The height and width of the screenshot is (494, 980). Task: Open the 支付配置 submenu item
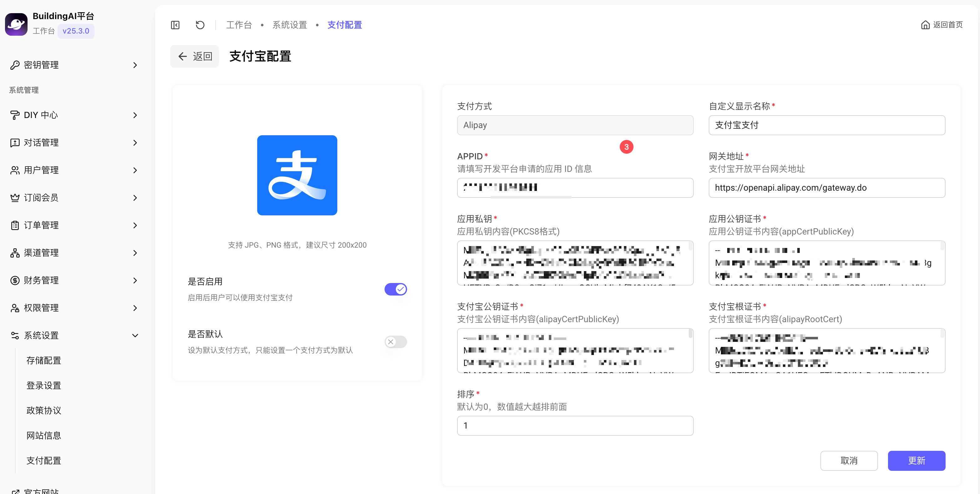click(x=44, y=461)
